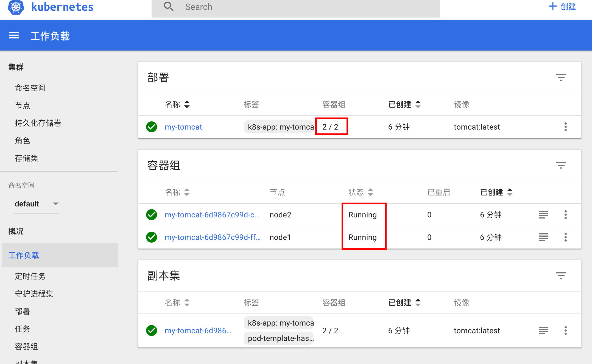This screenshot has width=592, height=364.
Task: Open 定时任务 in the sidebar
Action: pos(30,276)
